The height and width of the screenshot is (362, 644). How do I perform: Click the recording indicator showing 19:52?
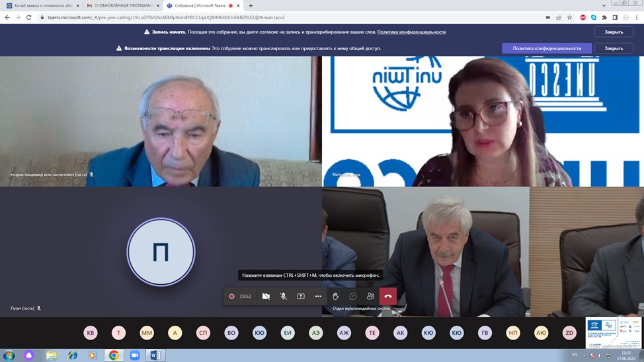pyautogui.click(x=240, y=297)
